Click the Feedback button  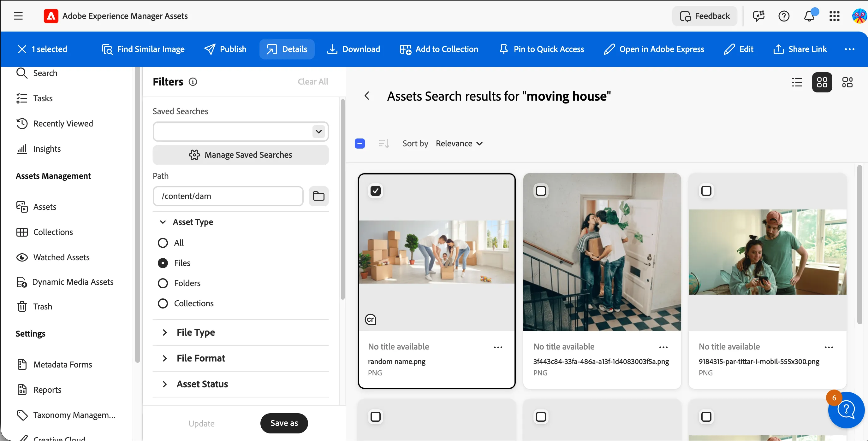(x=705, y=16)
